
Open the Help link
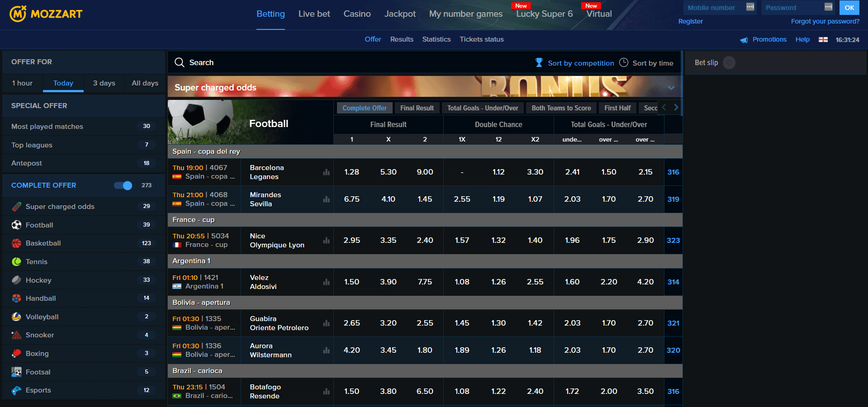point(802,39)
